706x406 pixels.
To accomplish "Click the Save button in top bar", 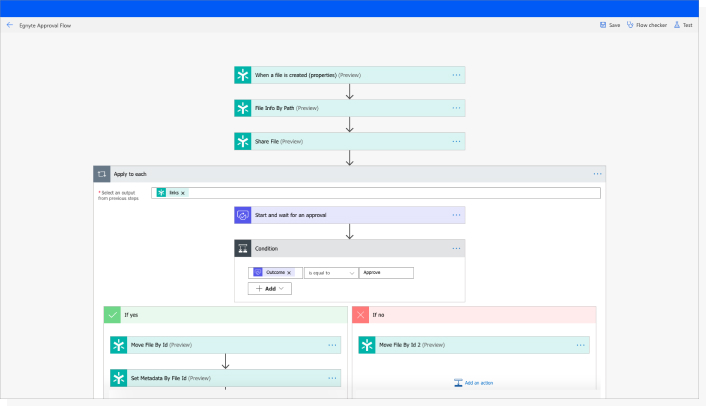I will [x=609, y=25].
